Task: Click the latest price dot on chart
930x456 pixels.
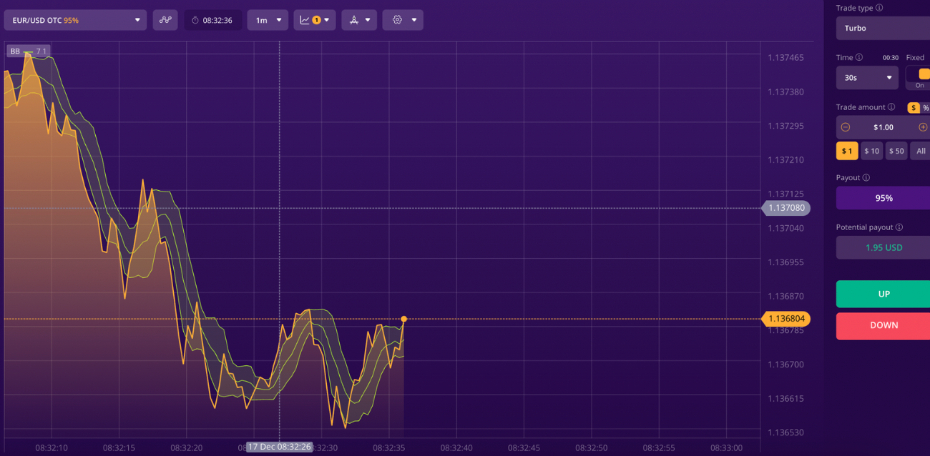Action: [x=404, y=319]
